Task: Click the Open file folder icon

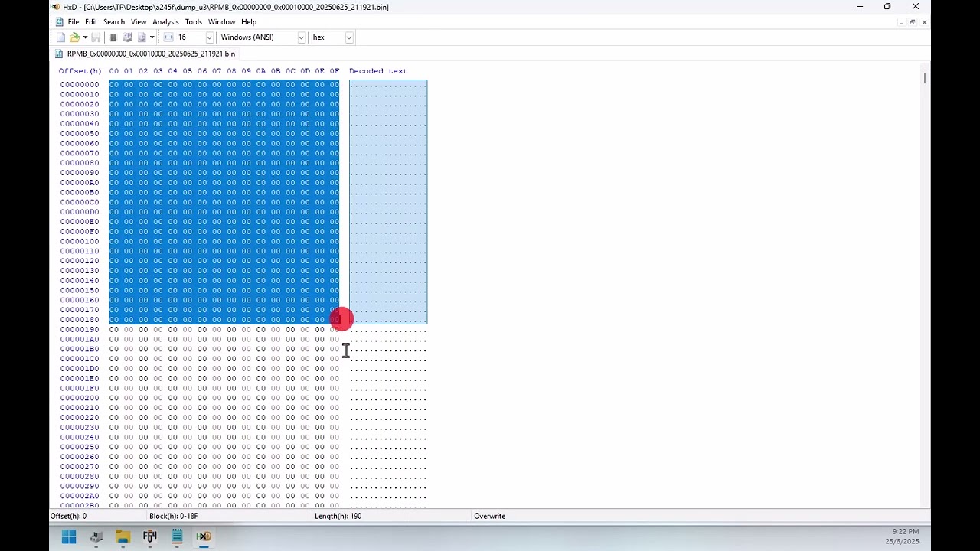Action: (x=74, y=37)
